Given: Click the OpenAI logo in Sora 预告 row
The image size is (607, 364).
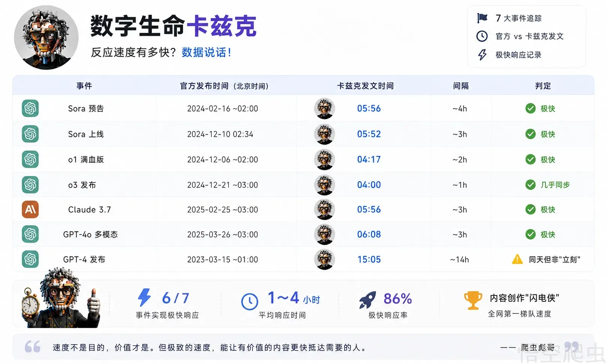Looking at the screenshot, I should pyautogui.click(x=30, y=108).
